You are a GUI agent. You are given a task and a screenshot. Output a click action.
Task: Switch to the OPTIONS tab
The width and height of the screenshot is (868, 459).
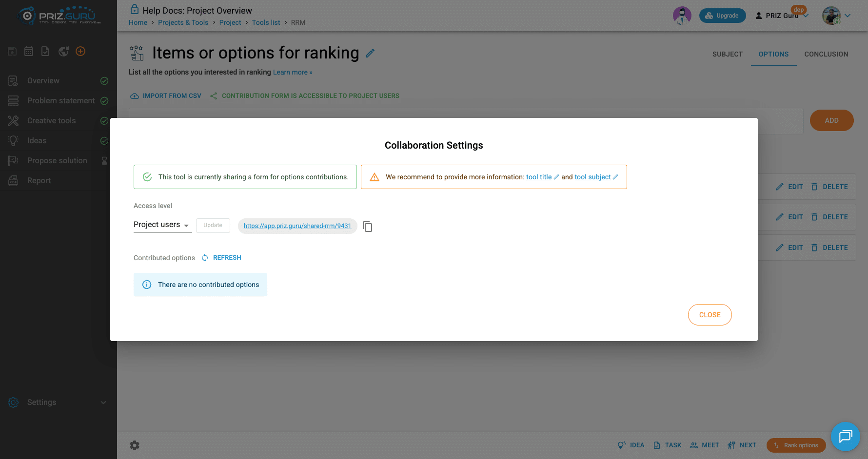coord(773,54)
